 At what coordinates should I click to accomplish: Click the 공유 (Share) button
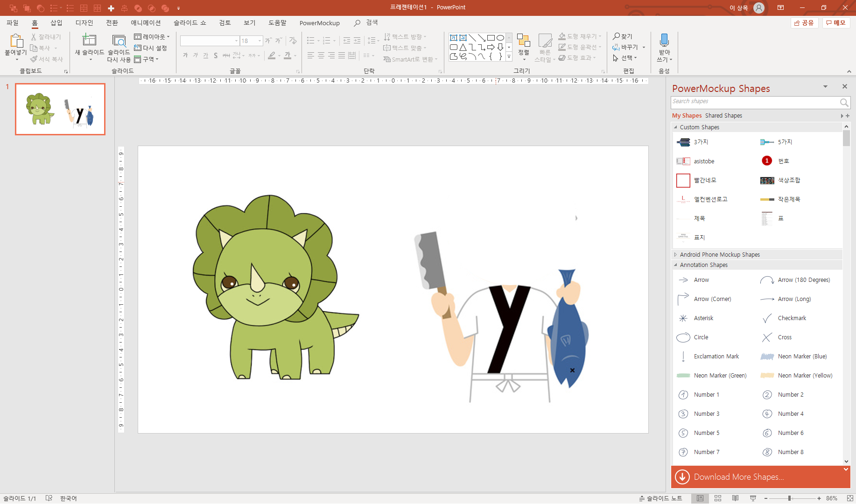(805, 23)
